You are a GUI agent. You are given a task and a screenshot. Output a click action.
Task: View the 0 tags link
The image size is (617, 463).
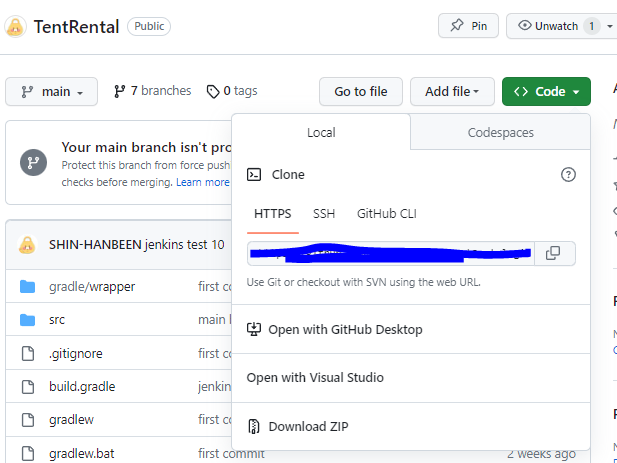pos(232,91)
